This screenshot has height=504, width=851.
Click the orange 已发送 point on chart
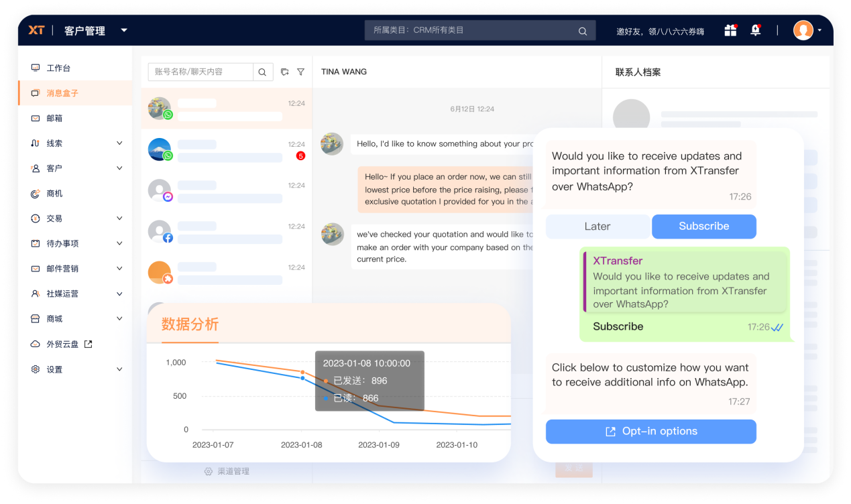(x=302, y=372)
